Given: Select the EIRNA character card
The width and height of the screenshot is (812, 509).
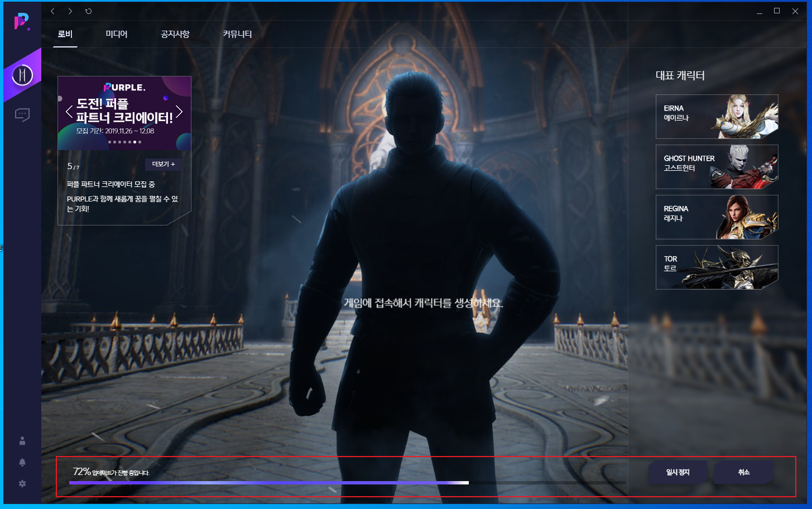Looking at the screenshot, I should point(717,117).
